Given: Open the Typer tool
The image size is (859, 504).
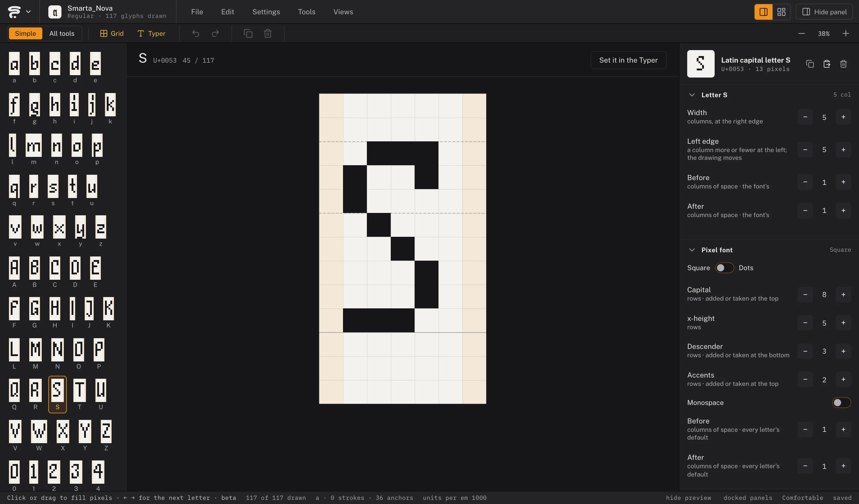Looking at the screenshot, I should pyautogui.click(x=151, y=33).
